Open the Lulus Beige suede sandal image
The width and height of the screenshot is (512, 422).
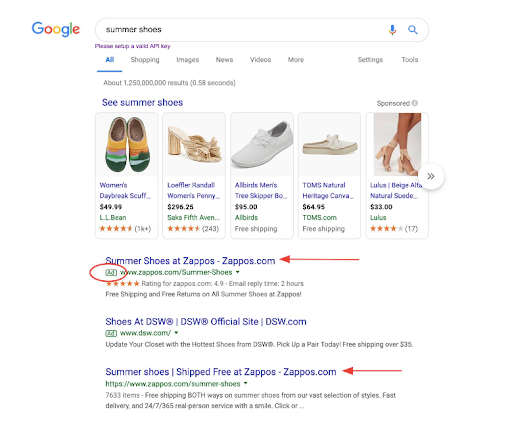(x=397, y=144)
